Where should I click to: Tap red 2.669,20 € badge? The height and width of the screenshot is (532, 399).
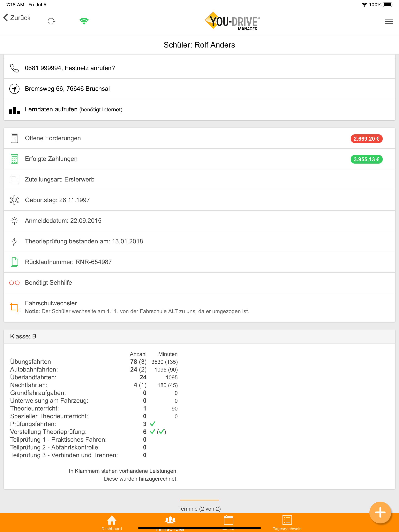(x=366, y=139)
